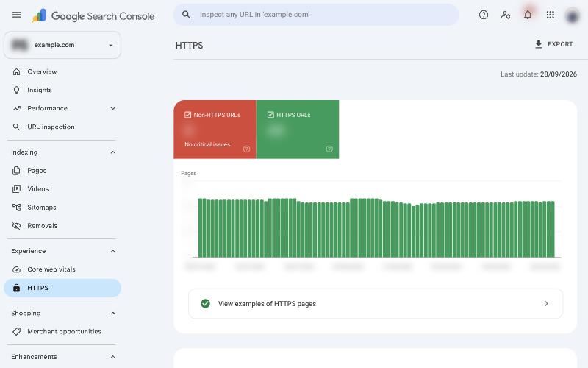Image resolution: width=588 pixels, height=368 pixels.
Task: Click the HTTPS padlock icon
Action: (16, 288)
